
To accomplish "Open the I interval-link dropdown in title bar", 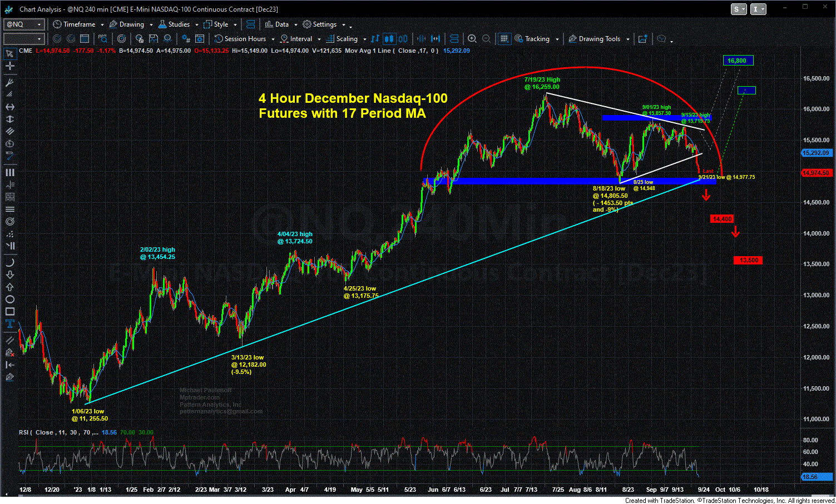I will (x=758, y=9).
